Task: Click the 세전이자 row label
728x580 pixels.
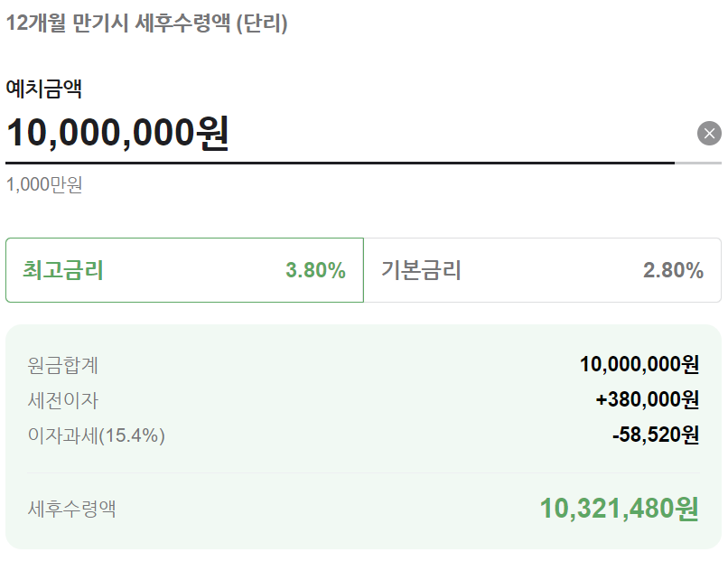Action: [62, 400]
